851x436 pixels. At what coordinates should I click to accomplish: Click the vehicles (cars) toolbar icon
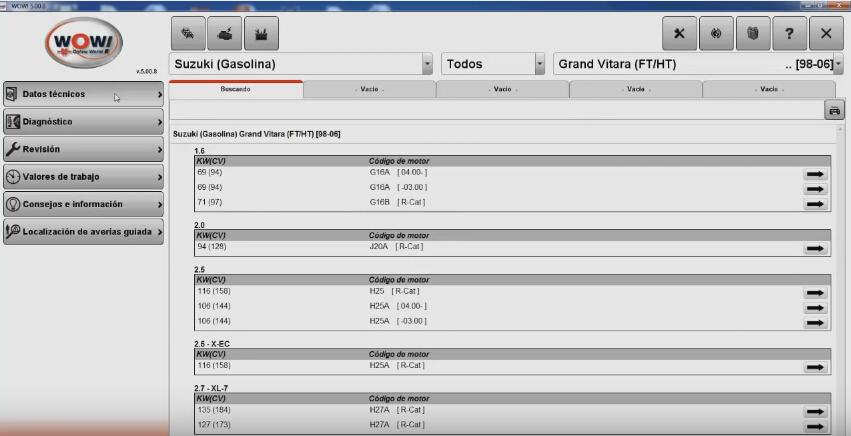click(x=188, y=34)
